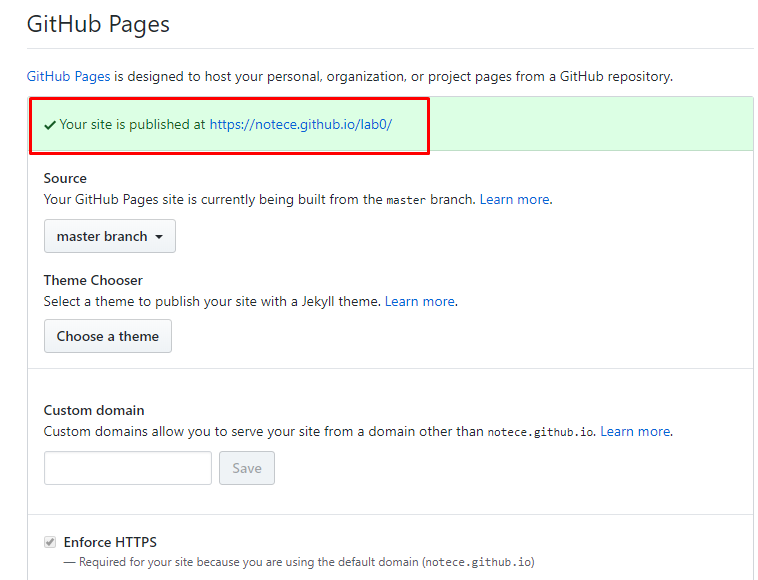Viewport: 758px width, 580px height.
Task: Toggle the Enforce HTTPS checkbox
Action: coord(50,542)
